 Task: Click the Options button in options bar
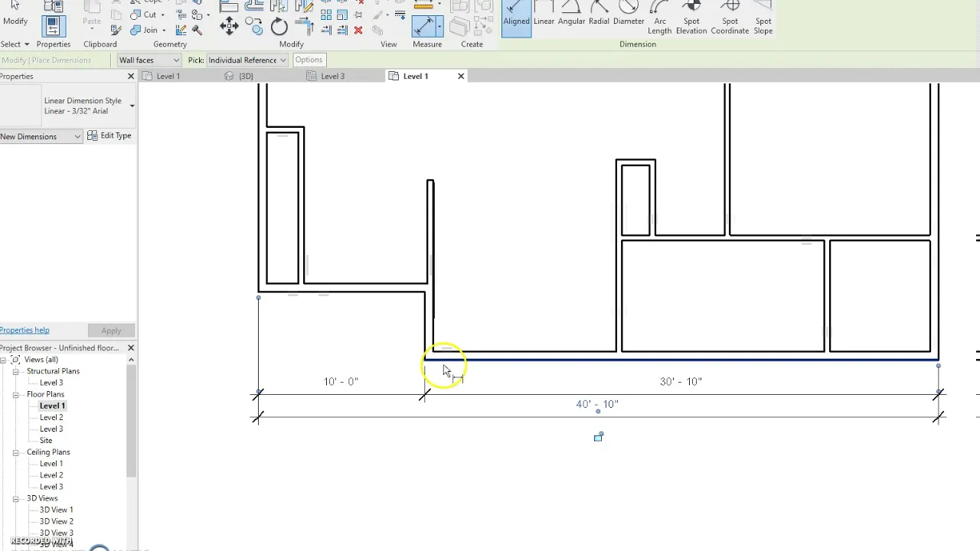(x=309, y=60)
